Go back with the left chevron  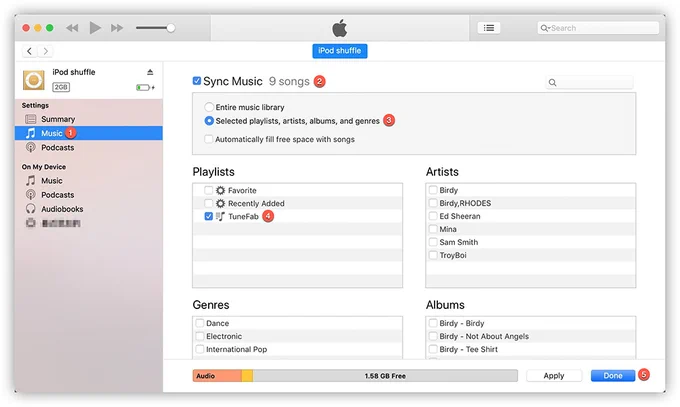click(x=29, y=51)
